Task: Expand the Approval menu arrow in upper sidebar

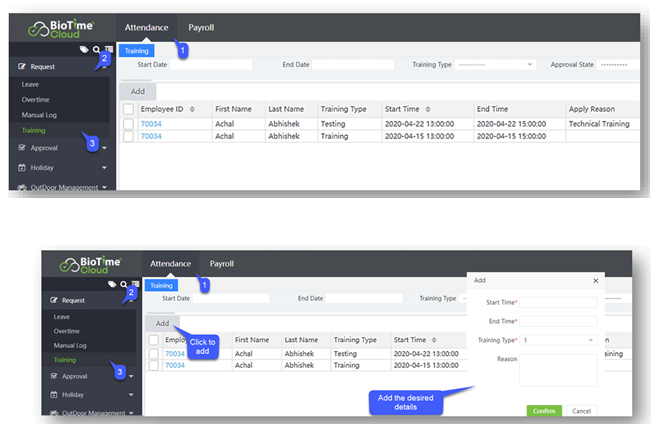Action: click(x=104, y=148)
